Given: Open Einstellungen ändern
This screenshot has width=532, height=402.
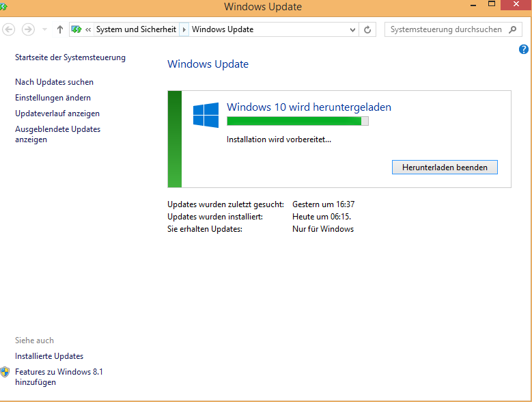Looking at the screenshot, I should point(53,98).
